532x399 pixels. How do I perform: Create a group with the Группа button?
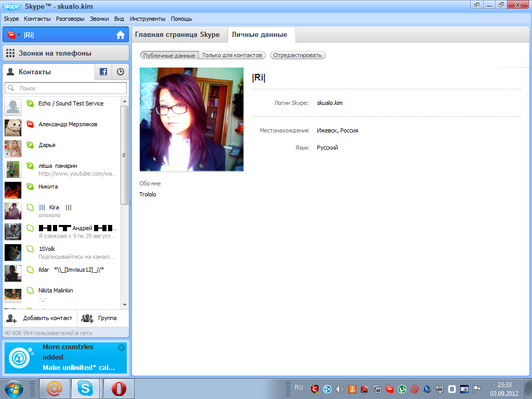click(103, 318)
